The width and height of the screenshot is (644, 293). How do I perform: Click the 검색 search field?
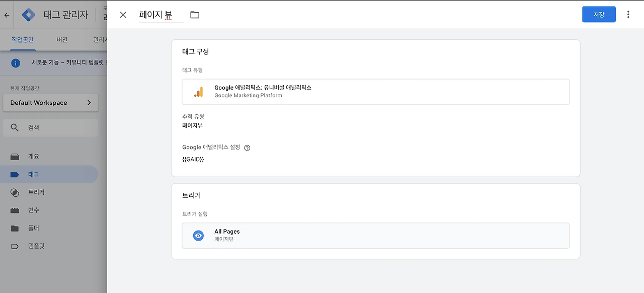point(50,128)
